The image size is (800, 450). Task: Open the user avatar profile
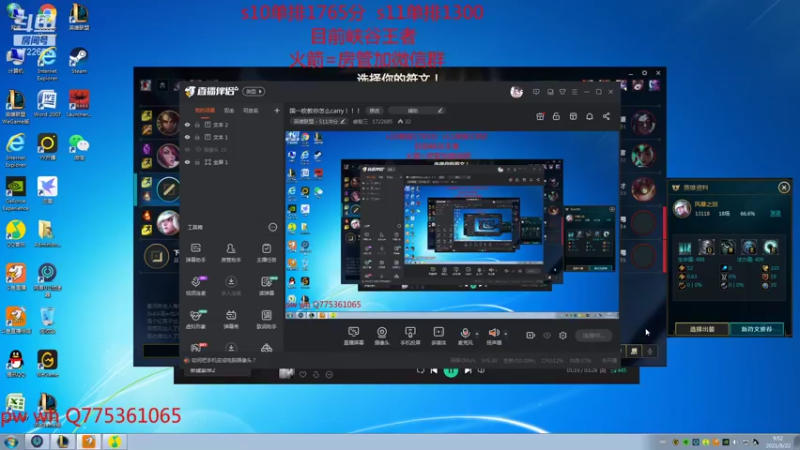coord(516,92)
